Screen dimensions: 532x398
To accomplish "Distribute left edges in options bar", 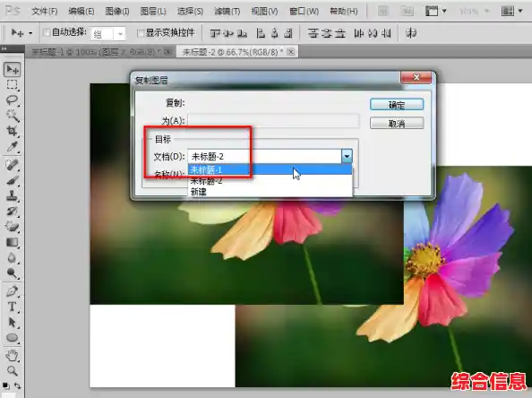I will pyautogui.click(x=358, y=33).
